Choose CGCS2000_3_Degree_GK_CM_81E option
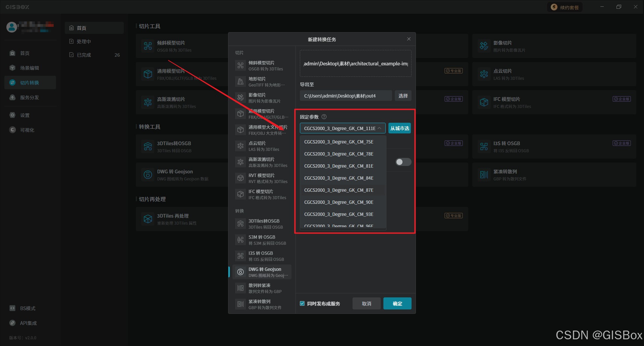 click(x=343, y=166)
